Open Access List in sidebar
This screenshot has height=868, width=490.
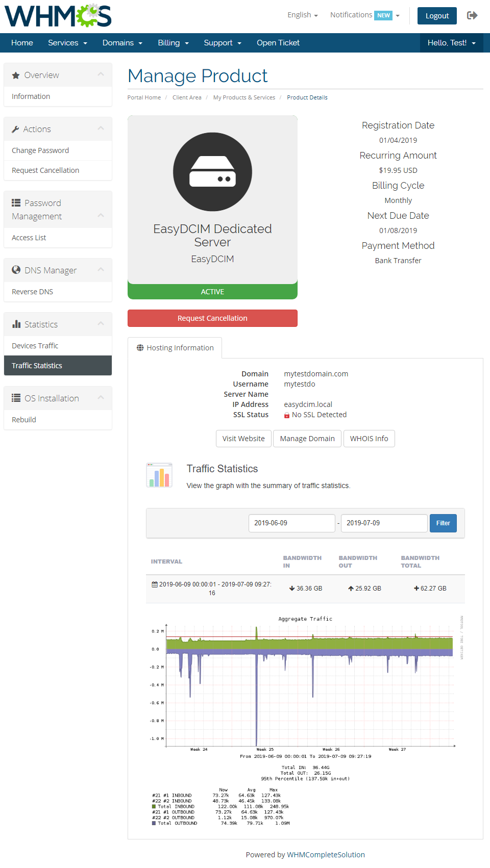click(x=58, y=238)
